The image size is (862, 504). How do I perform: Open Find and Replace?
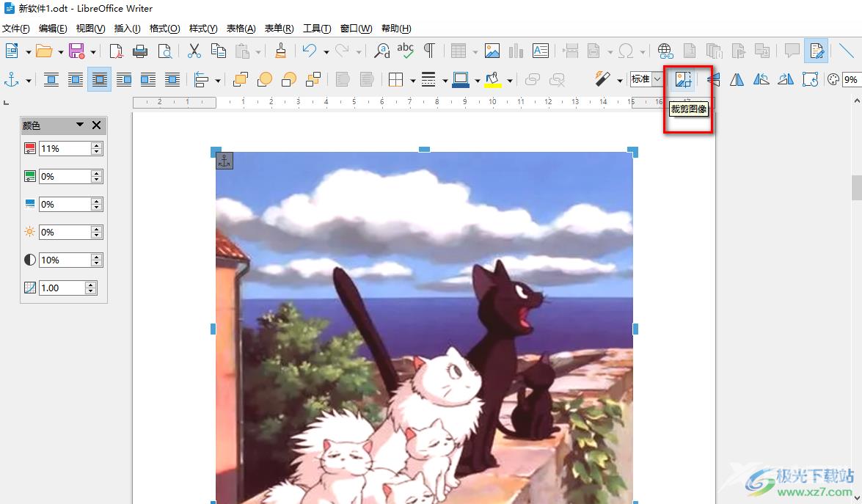point(381,51)
